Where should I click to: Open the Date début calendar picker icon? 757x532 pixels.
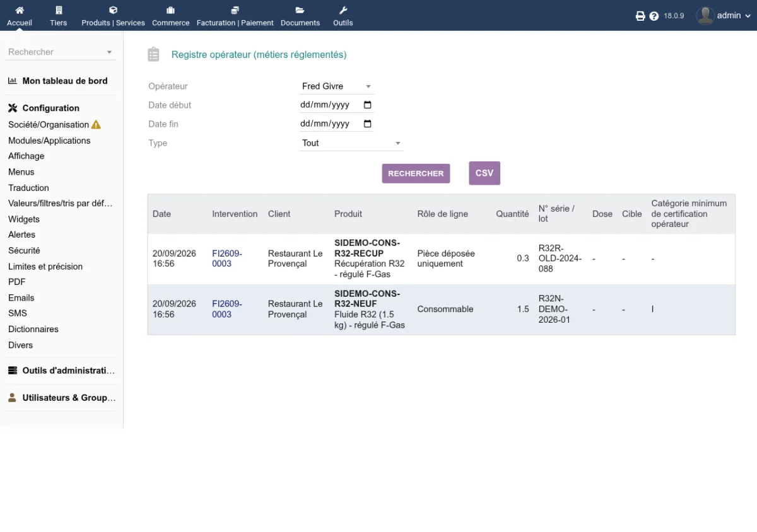pos(368,105)
